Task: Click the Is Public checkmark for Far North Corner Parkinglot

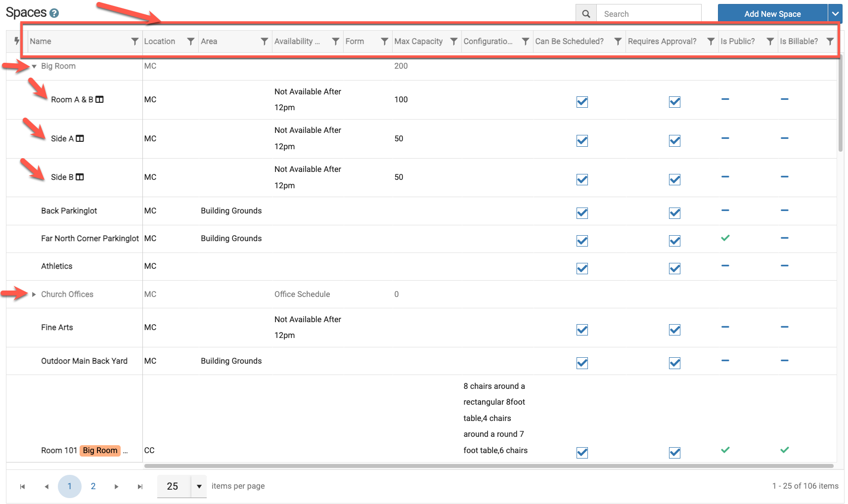Action: pos(725,238)
